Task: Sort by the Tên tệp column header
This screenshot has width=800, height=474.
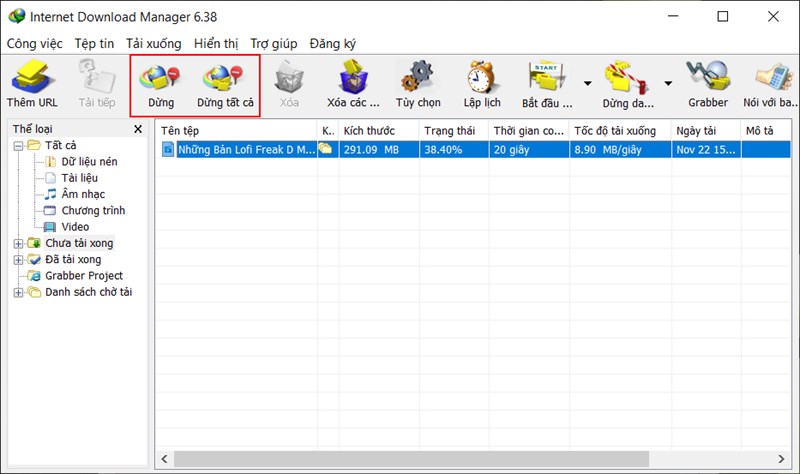Action: click(x=236, y=131)
